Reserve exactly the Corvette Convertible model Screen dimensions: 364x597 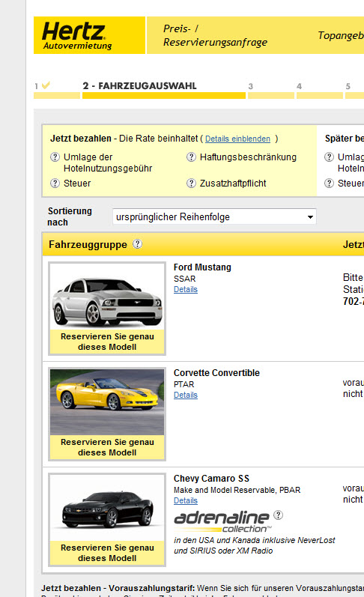pos(107,447)
